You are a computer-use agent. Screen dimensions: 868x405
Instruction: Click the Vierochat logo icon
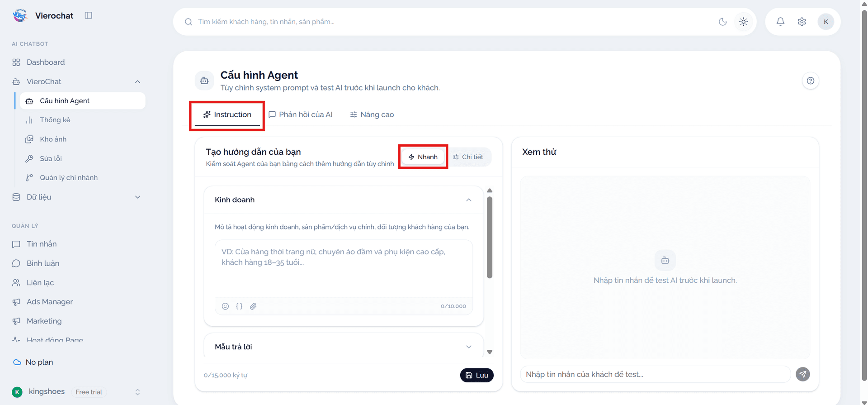click(x=20, y=15)
